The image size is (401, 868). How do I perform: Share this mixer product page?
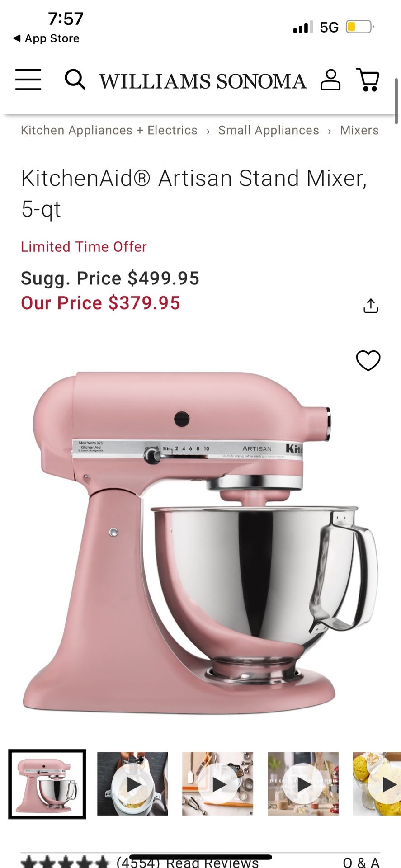tap(371, 306)
